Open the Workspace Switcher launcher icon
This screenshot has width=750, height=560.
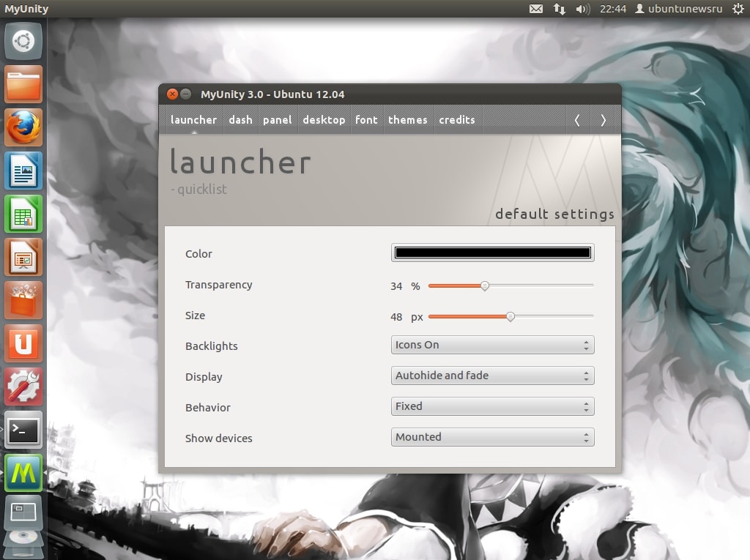point(23,513)
